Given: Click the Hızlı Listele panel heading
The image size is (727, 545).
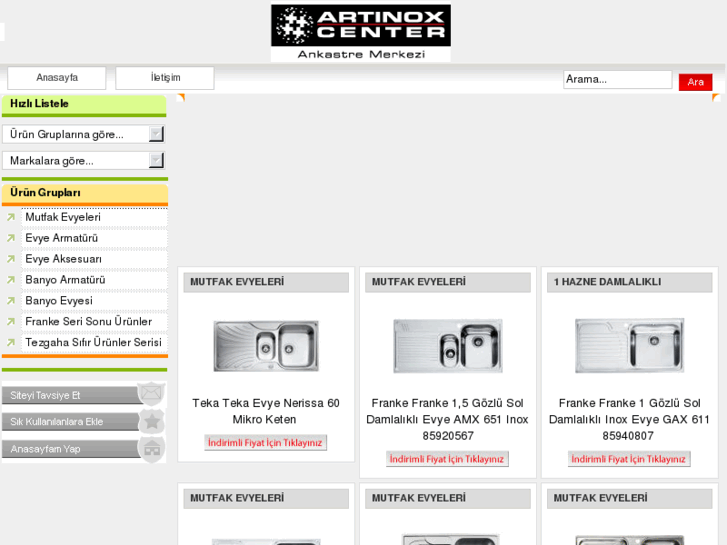Looking at the screenshot, I should click(x=84, y=105).
